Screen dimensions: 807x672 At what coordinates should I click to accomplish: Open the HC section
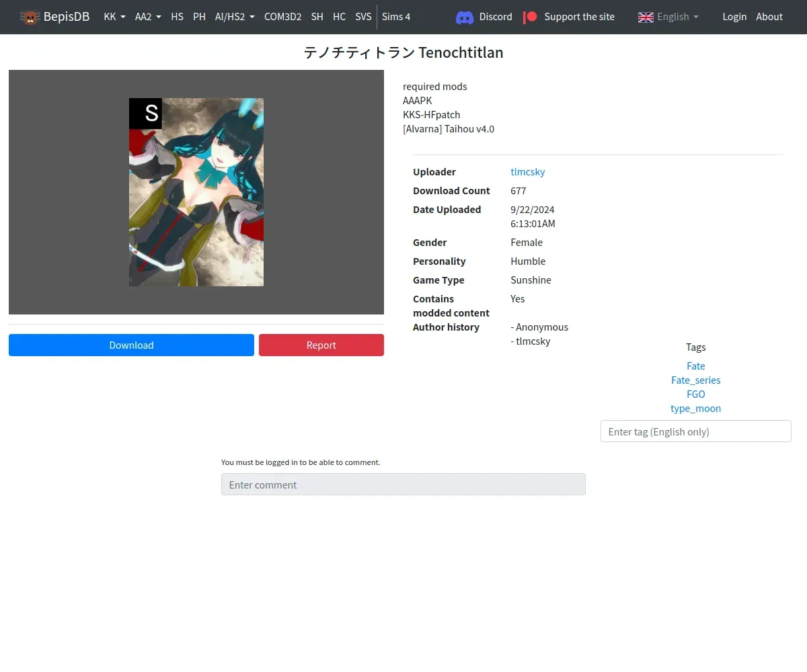[x=340, y=17]
